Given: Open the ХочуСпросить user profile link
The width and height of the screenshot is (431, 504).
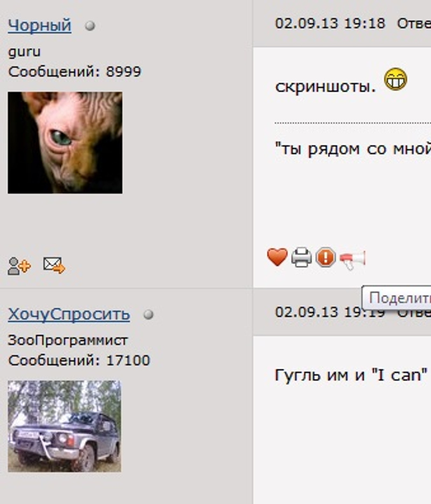Looking at the screenshot, I should click(x=69, y=314).
